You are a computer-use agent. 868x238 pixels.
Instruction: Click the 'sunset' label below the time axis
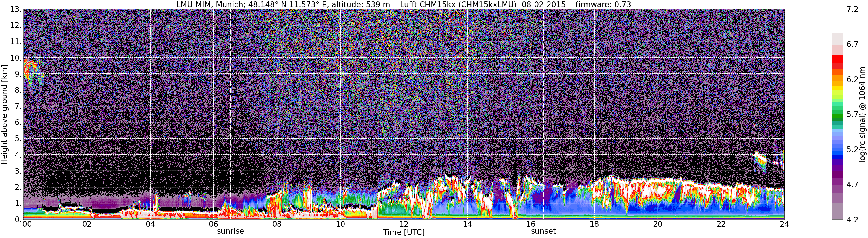tap(543, 231)
